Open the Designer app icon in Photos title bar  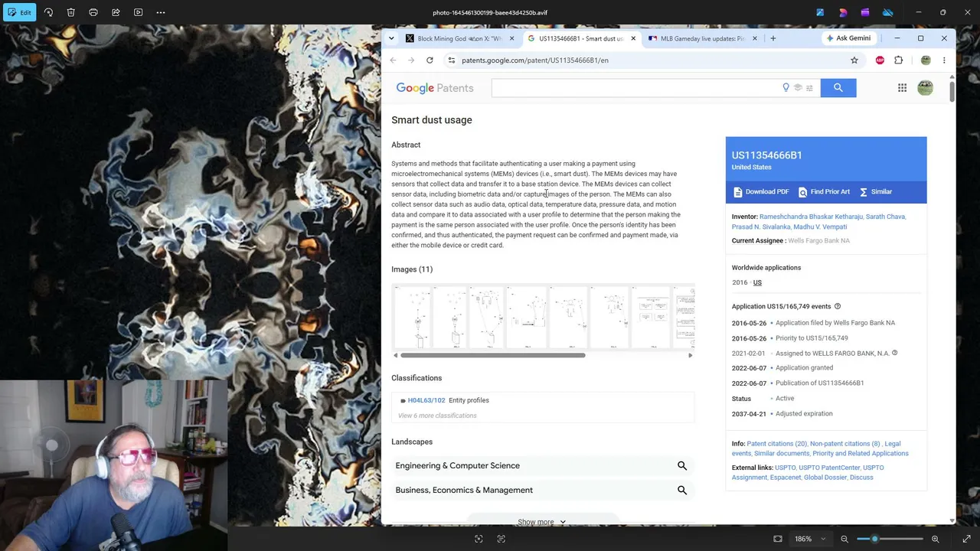coord(843,12)
